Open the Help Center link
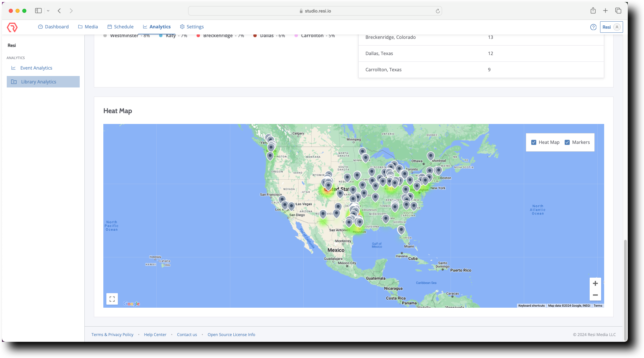 click(x=155, y=334)
